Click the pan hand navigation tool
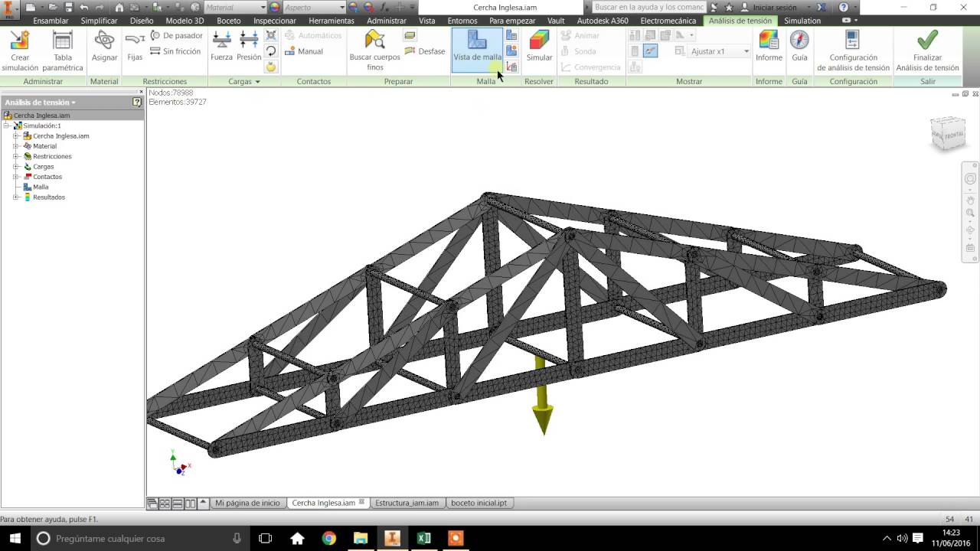 [970, 200]
